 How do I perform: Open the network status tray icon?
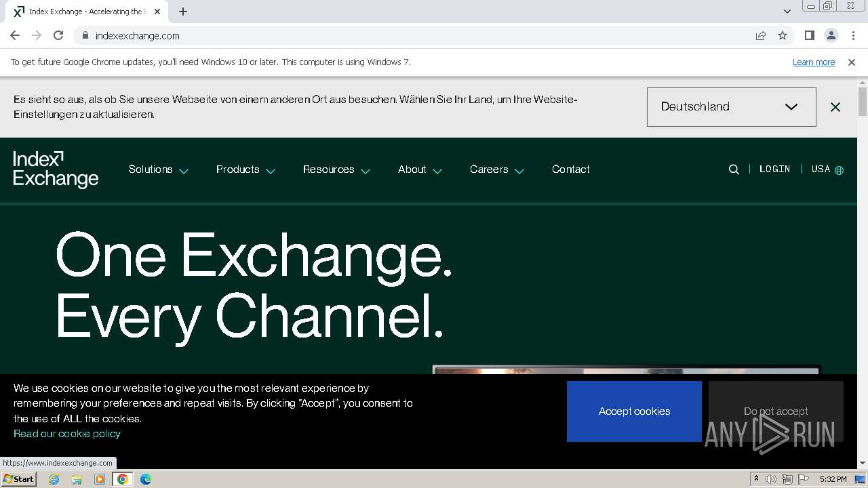(x=787, y=479)
